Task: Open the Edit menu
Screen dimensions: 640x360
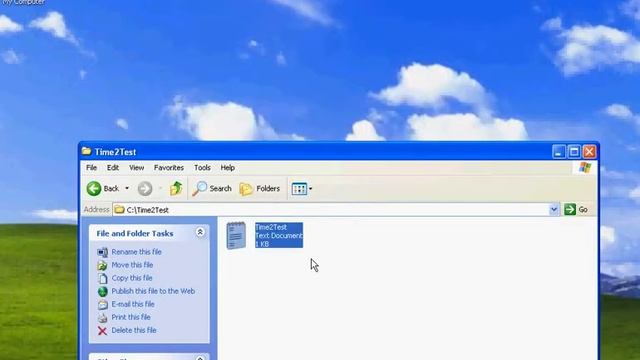Action: point(113,168)
